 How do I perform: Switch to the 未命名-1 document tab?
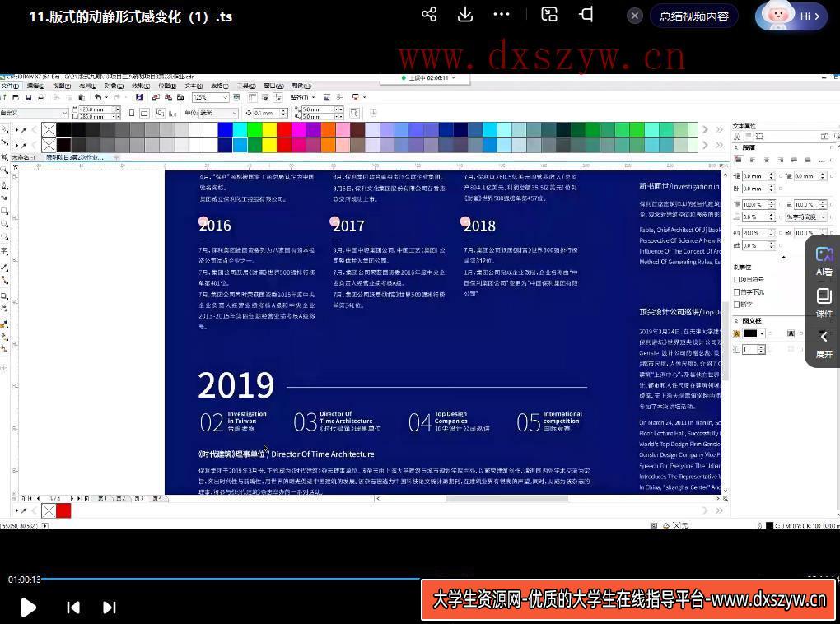tap(24, 157)
